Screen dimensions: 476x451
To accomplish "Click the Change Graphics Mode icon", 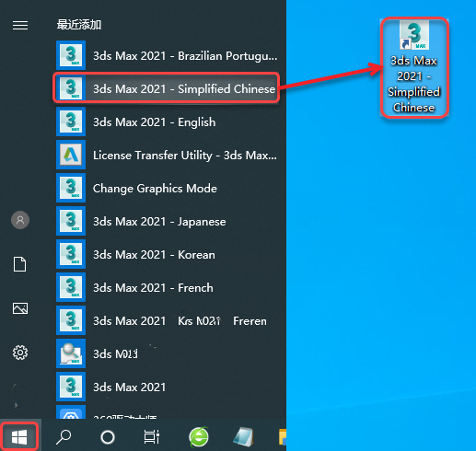I will click(x=71, y=188).
